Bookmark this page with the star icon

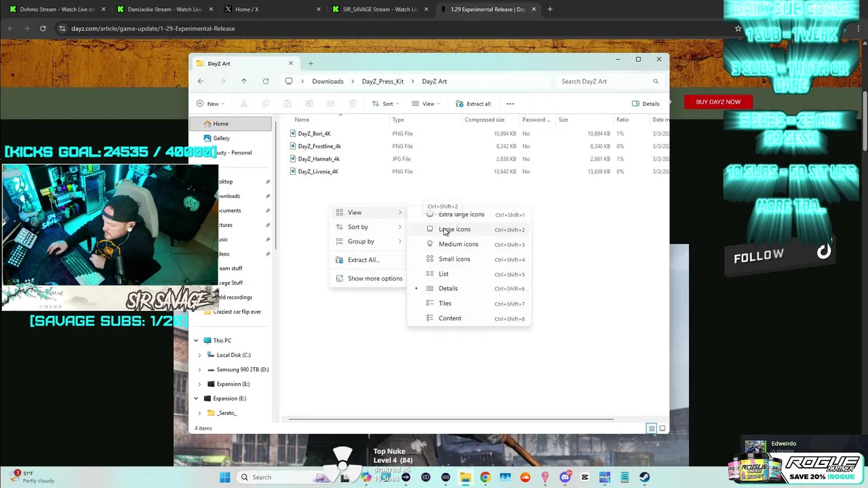click(738, 28)
